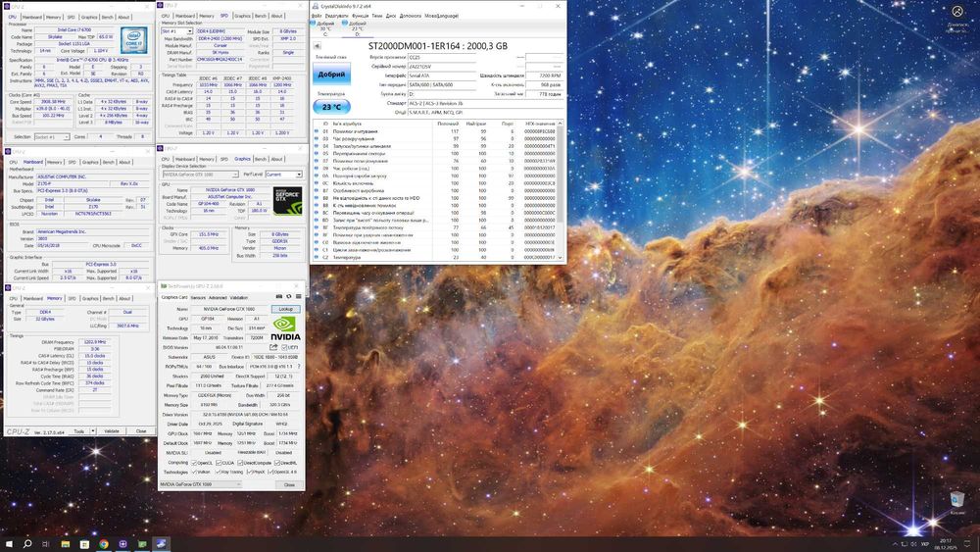
Task: Open taskbar search magnifier
Action: coord(27,544)
